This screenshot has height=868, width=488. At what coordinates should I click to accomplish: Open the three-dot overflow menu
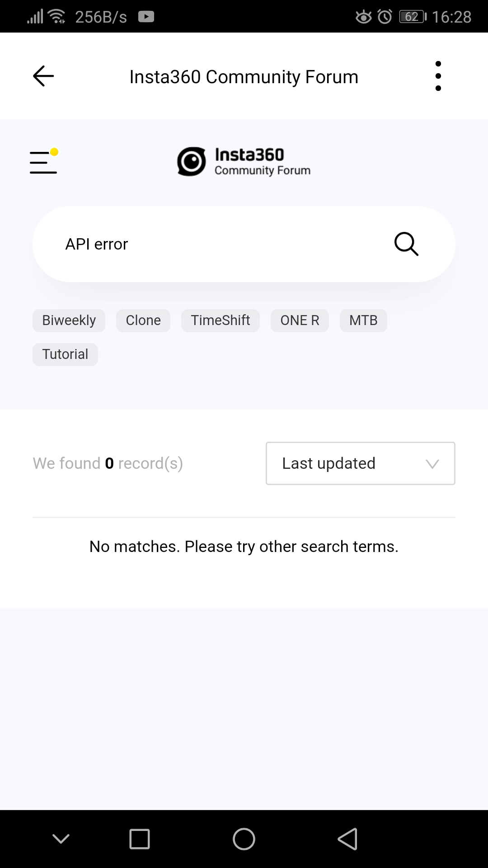click(438, 76)
